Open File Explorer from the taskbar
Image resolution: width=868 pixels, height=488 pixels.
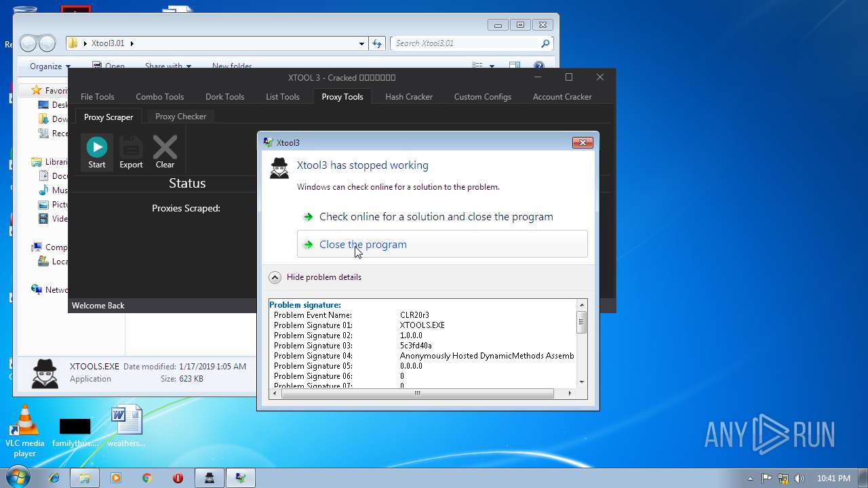pos(85,478)
